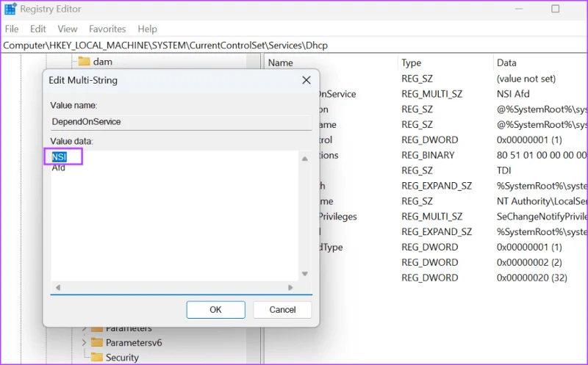Viewport: 588px width, 365px height.
Task: Select the '80 51 01 00 00 00' binary data
Action: [x=542, y=155]
